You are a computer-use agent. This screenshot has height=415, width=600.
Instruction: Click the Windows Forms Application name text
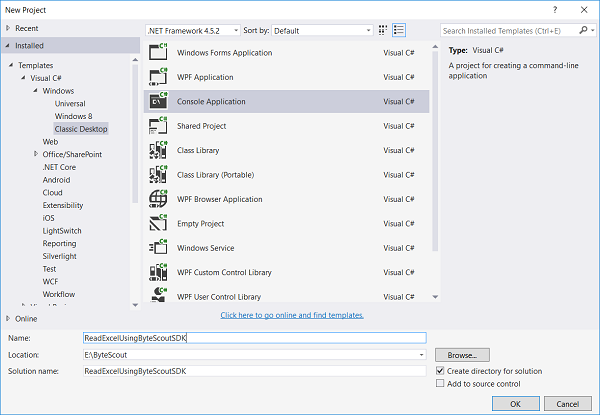coord(225,52)
